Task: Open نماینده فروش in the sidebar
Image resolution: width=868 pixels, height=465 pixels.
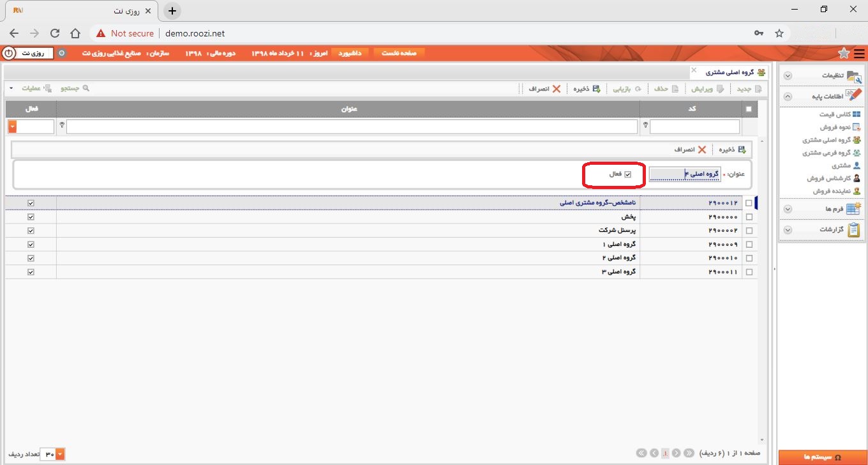Action: coord(837,191)
